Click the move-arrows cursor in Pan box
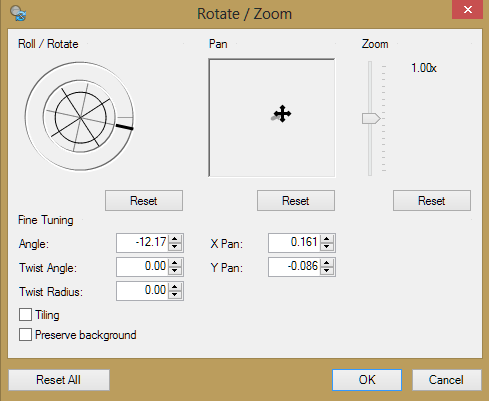Viewport: 489px width, 401px height. tap(282, 114)
